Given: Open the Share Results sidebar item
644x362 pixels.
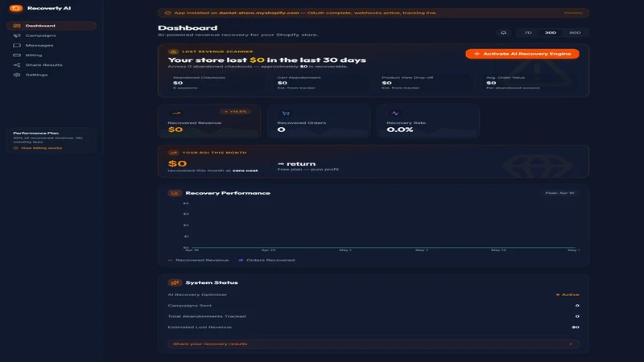Looking at the screenshot, I should click(x=52, y=65).
